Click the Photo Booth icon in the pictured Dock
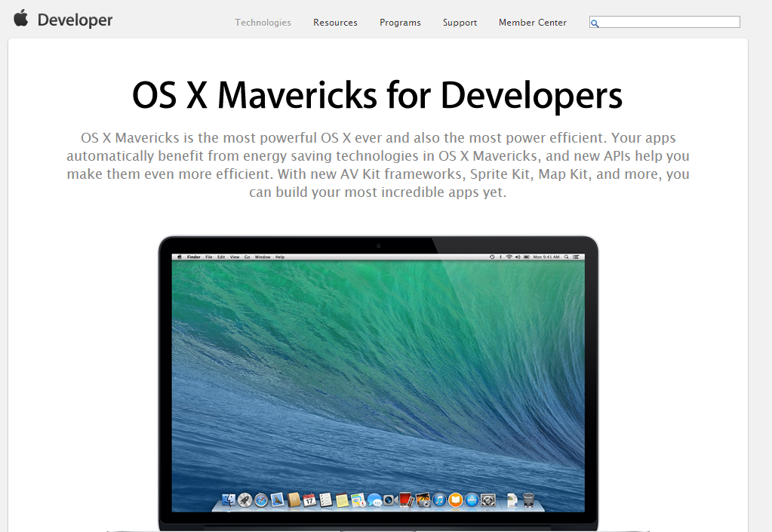This screenshot has width=772, height=532. click(406, 500)
